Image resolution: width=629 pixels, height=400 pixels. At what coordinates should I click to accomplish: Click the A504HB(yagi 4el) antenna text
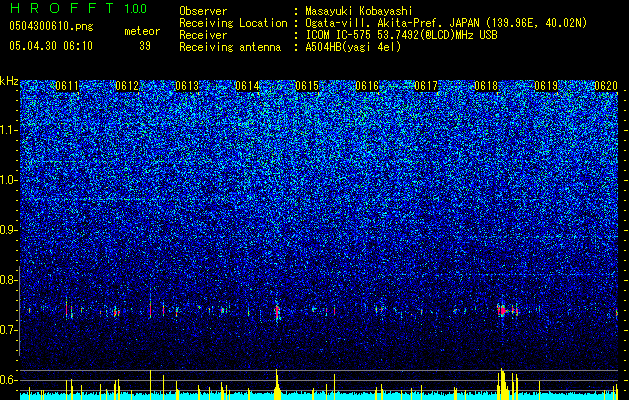pos(353,47)
